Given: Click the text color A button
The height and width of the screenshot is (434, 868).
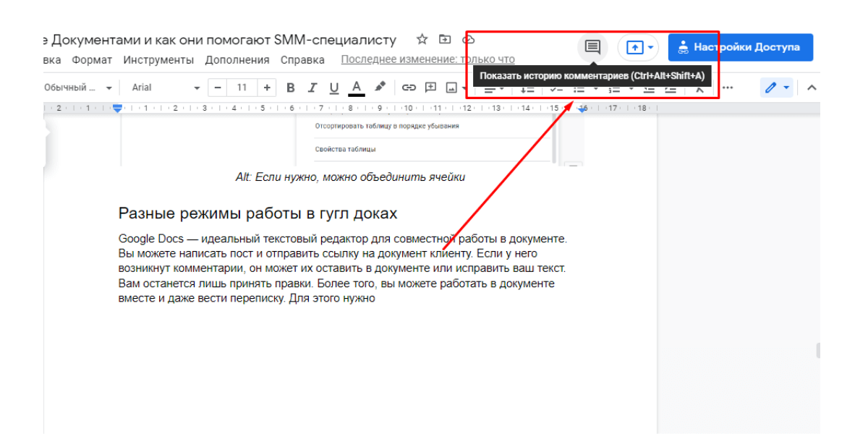Looking at the screenshot, I should click(357, 88).
